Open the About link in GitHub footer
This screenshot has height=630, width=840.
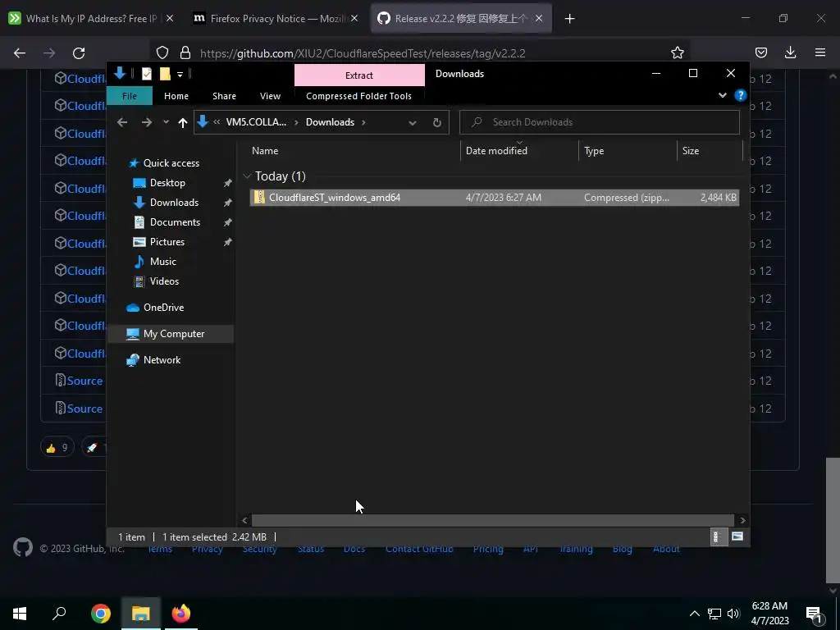point(666,550)
